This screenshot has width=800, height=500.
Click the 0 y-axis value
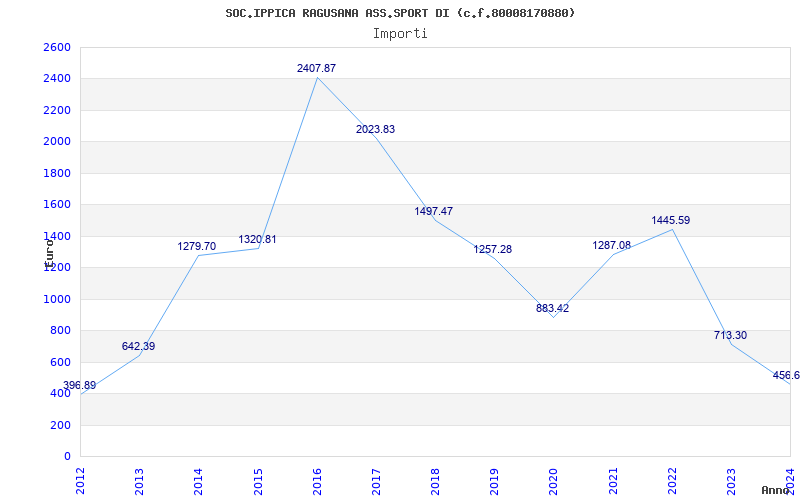67,457
